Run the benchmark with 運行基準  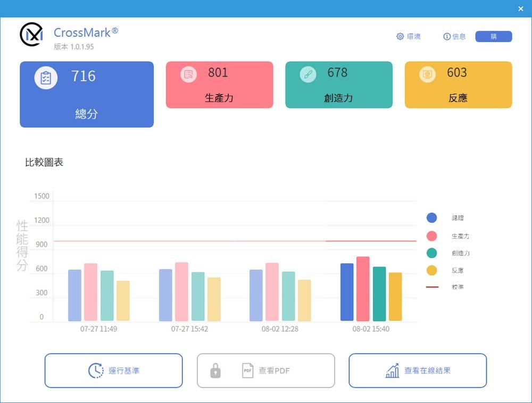[x=114, y=371]
